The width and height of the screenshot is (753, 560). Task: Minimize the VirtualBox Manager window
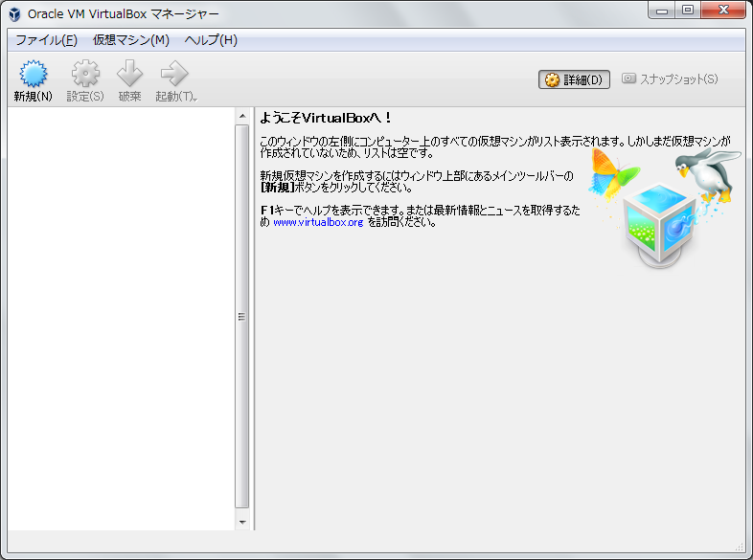point(662,11)
